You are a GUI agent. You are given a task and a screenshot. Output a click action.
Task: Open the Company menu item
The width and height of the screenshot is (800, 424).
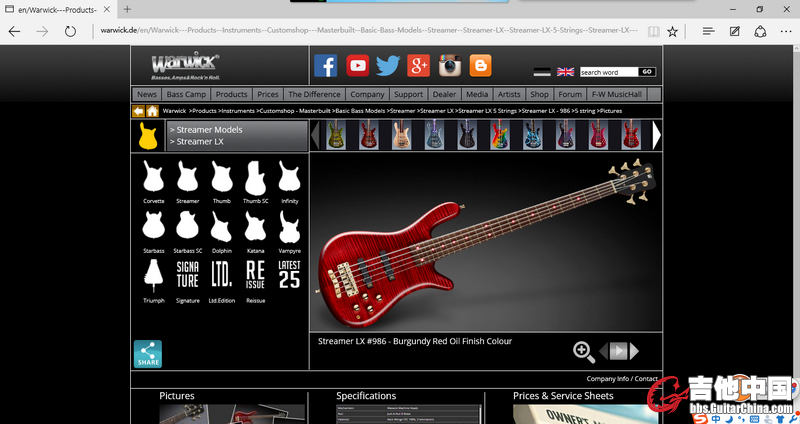coord(367,94)
